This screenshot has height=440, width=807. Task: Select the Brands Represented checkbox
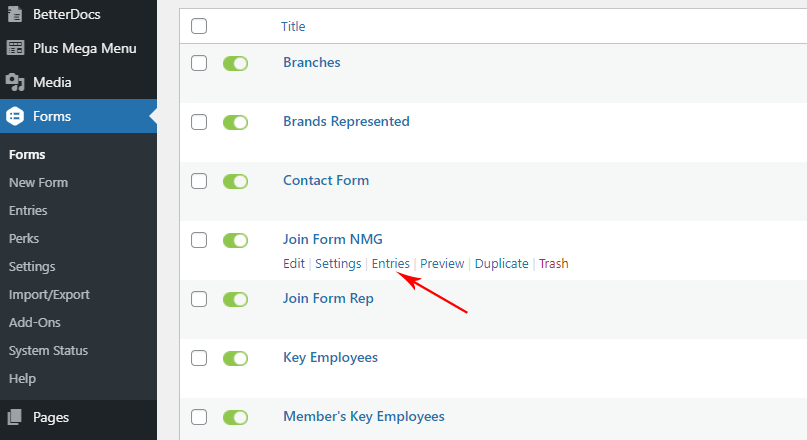[199, 122]
